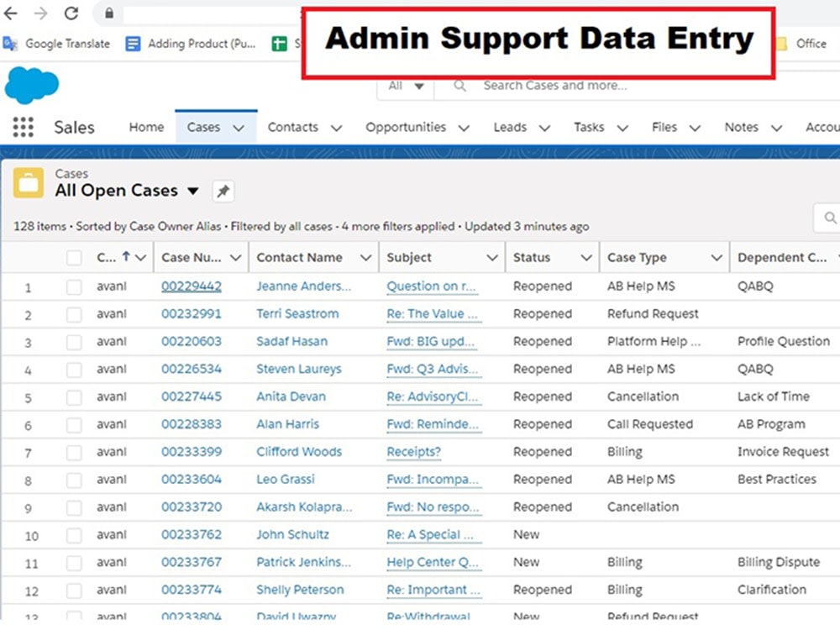Open contact Akarsh Kolapra...
This screenshot has width=840, height=630.
coord(304,507)
